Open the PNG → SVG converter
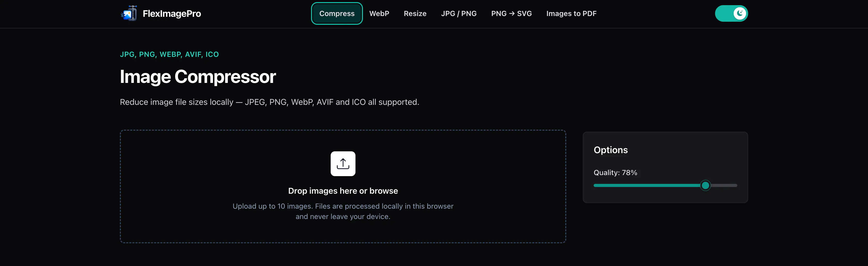This screenshot has width=868, height=266. 511,13
